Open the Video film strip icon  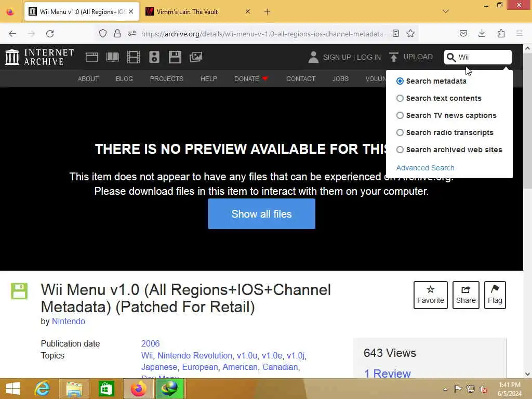[134, 57]
